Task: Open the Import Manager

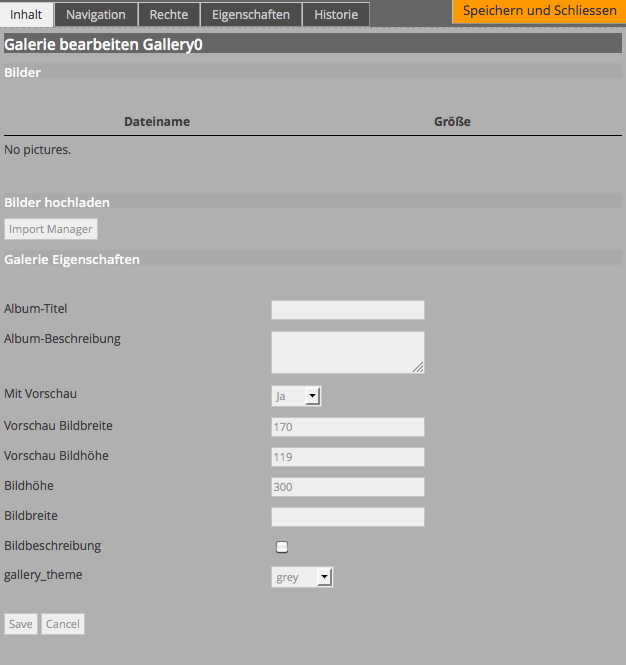Action: tap(51, 229)
